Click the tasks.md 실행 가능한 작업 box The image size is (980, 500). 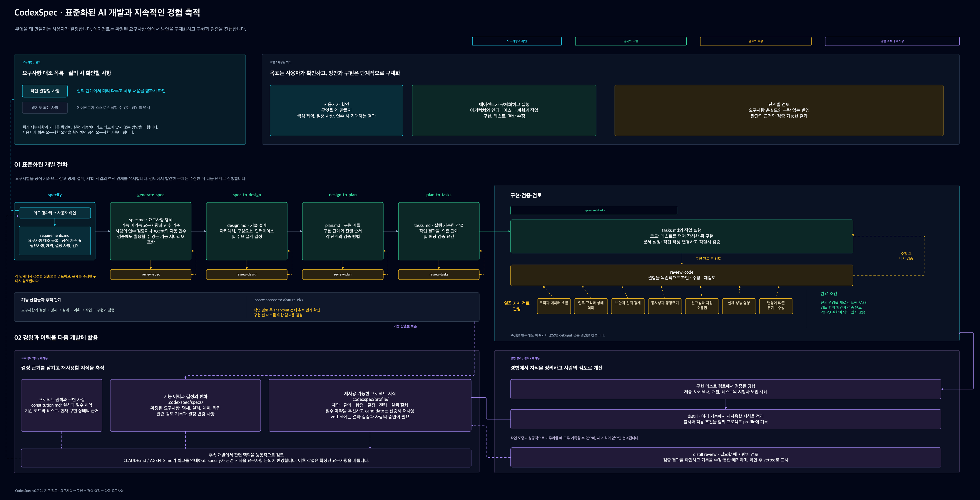point(439,231)
